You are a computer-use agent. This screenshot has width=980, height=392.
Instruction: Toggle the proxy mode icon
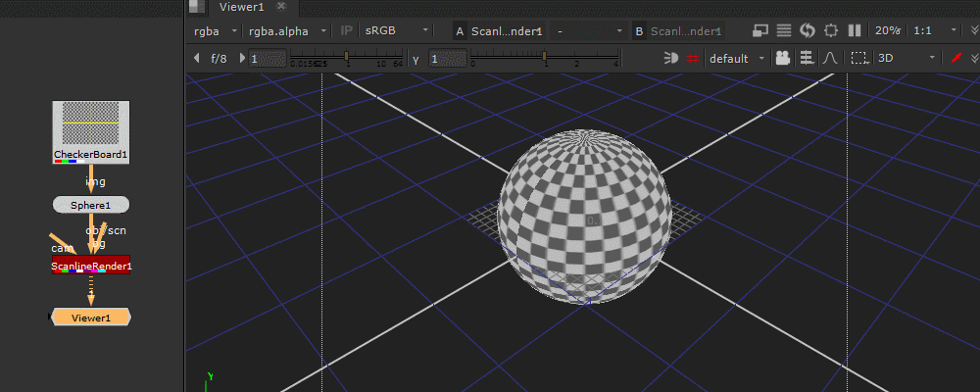click(x=760, y=30)
